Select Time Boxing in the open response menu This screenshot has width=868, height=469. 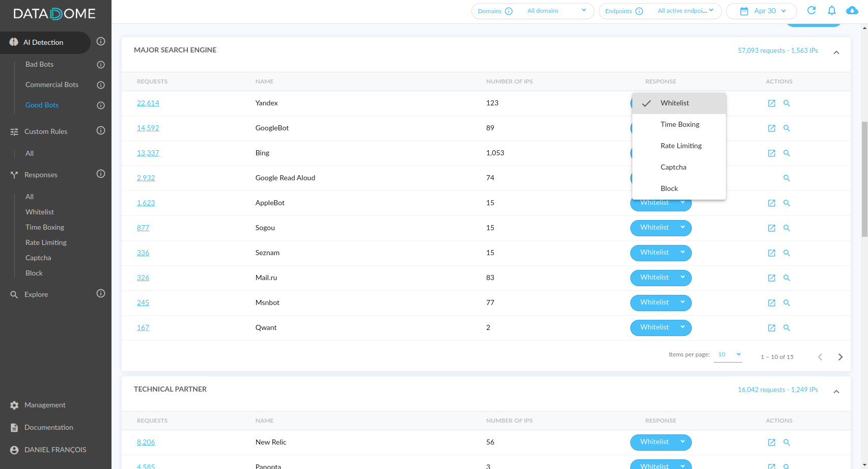pos(679,125)
